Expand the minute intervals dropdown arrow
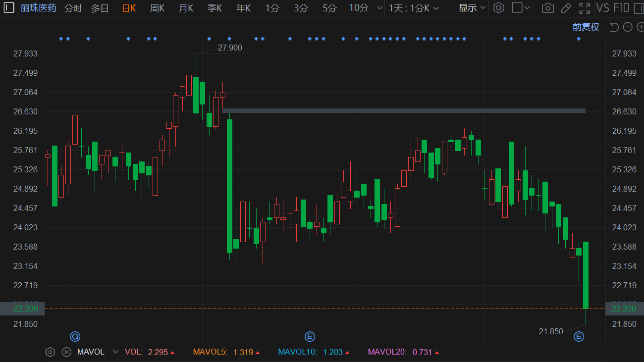The height and width of the screenshot is (362, 644). 379,8
